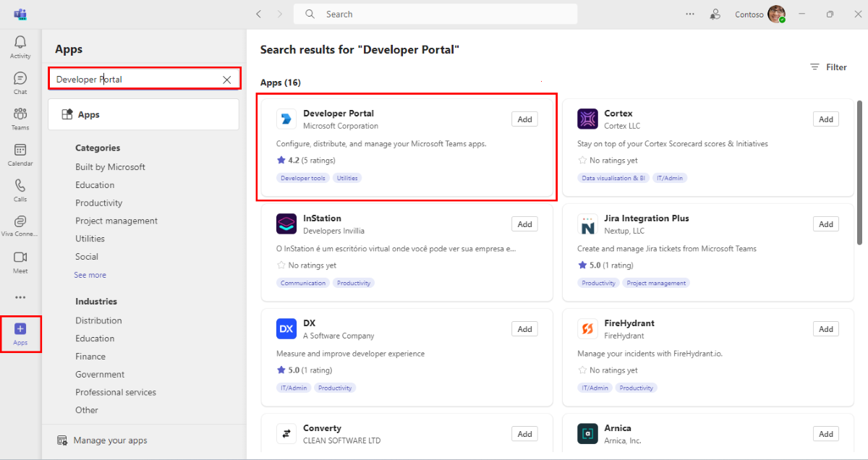The image size is (868, 460).
Task: Select the Other industry
Action: [x=87, y=410]
